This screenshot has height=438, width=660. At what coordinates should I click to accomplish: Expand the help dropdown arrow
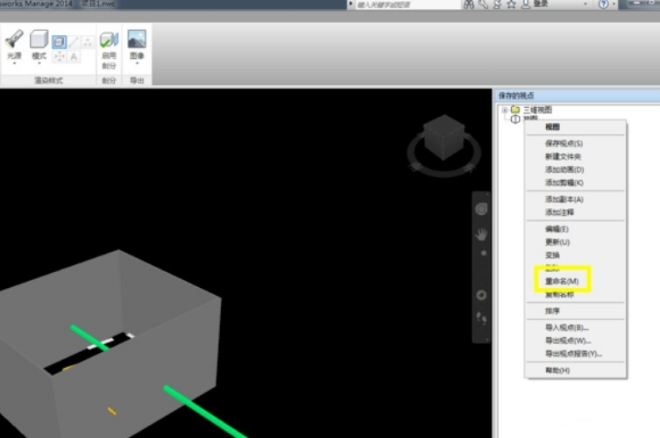[614, 4]
